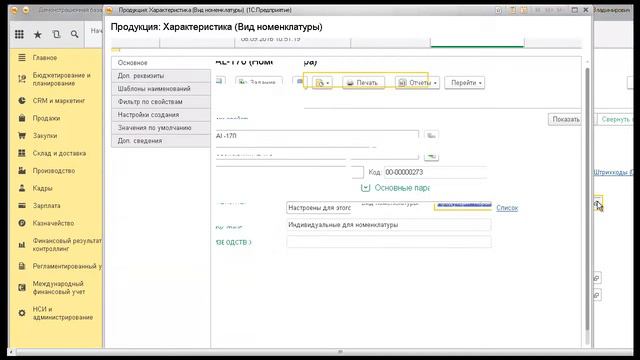Image resolution: width=640 pixels, height=360 pixels.
Task: Click the Регламентированный учет document icon
Action: [22, 267]
